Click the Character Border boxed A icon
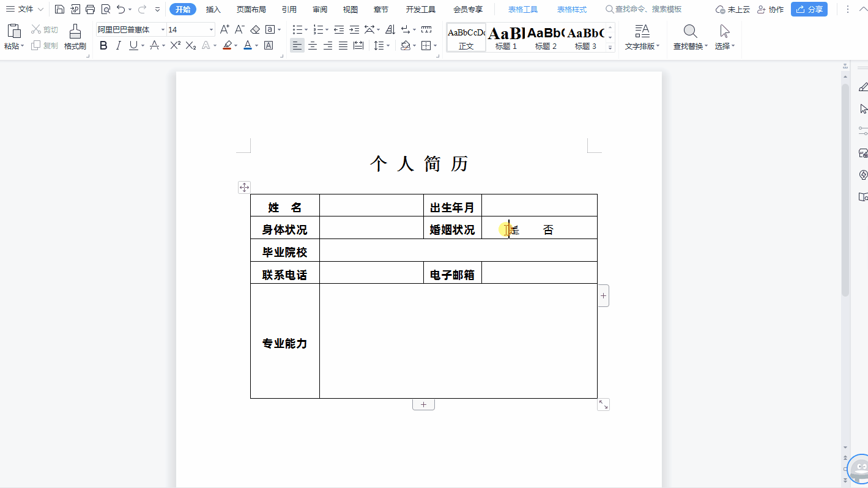The image size is (868, 488). (x=269, y=45)
